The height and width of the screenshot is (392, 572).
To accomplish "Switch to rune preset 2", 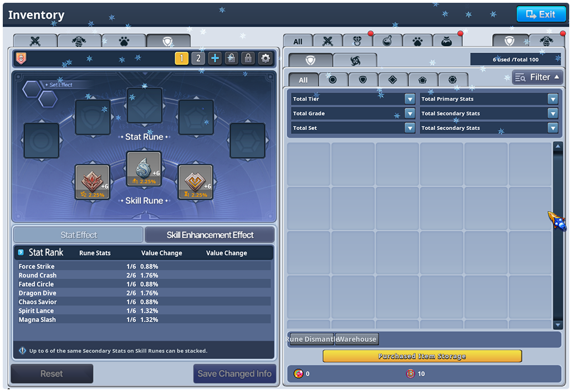I will pyautogui.click(x=198, y=58).
